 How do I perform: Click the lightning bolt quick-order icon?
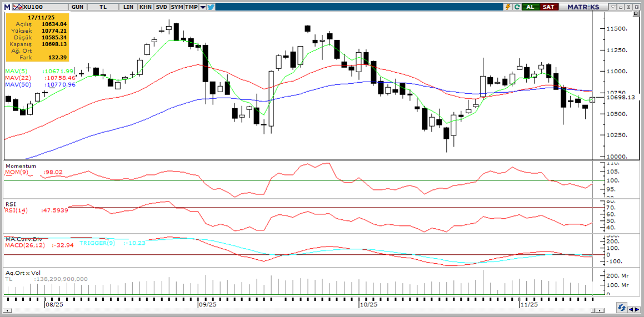tap(507, 7)
